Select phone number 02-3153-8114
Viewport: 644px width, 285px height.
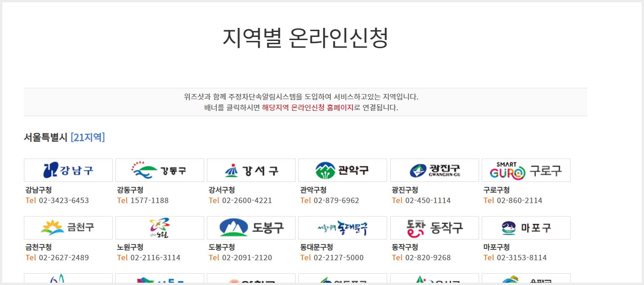pos(522,258)
